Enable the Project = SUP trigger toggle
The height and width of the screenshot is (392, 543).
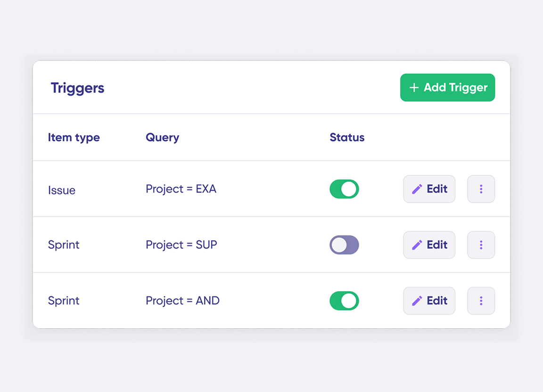(x=344, y=245)
